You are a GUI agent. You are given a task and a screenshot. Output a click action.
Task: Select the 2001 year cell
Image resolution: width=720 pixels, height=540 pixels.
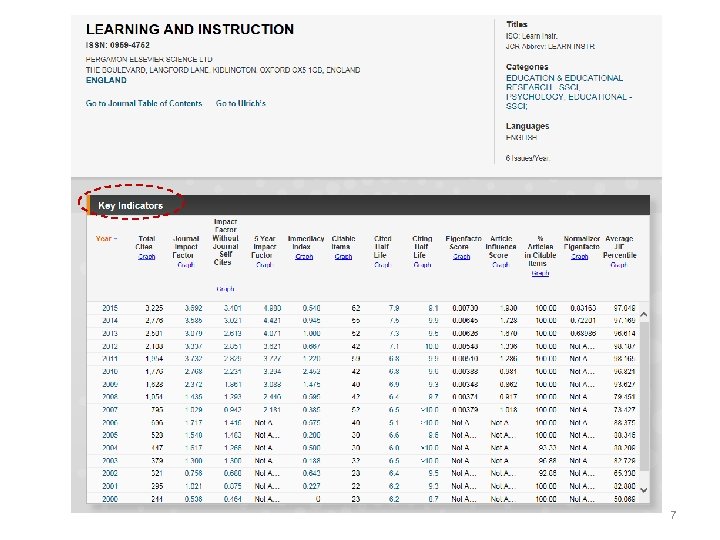click(x=110, y=486)
